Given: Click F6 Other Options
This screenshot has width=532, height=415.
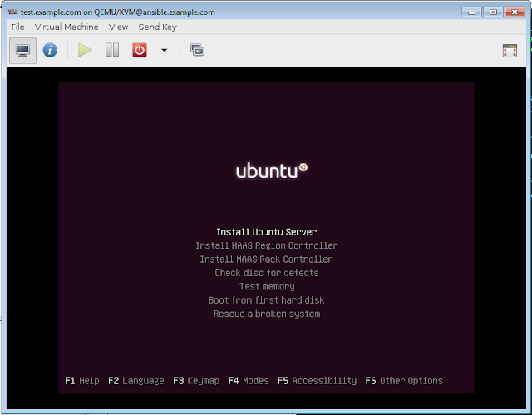Looking at the screenshot, I should click(404, 381).
